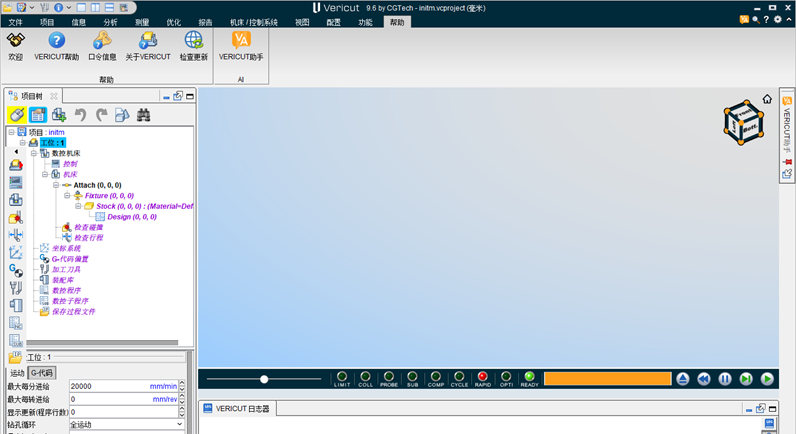Click the rewind simulation button

coord(704,379)
